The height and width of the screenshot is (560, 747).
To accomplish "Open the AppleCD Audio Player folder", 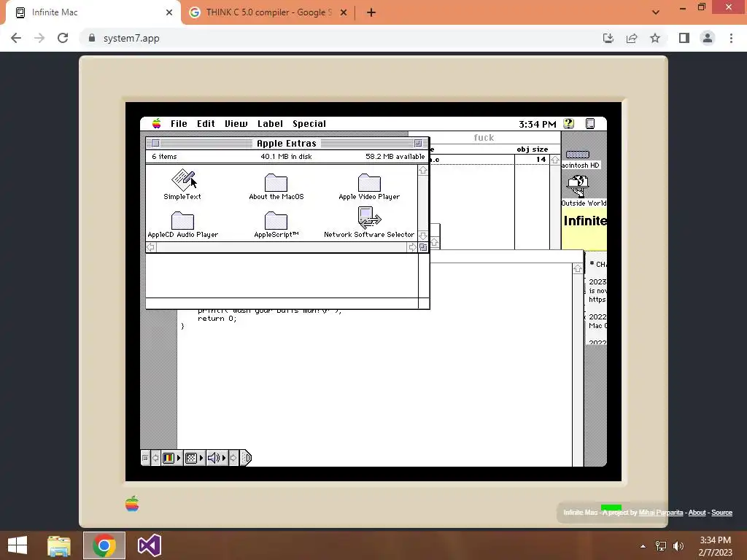I will [x=182, y=220].
